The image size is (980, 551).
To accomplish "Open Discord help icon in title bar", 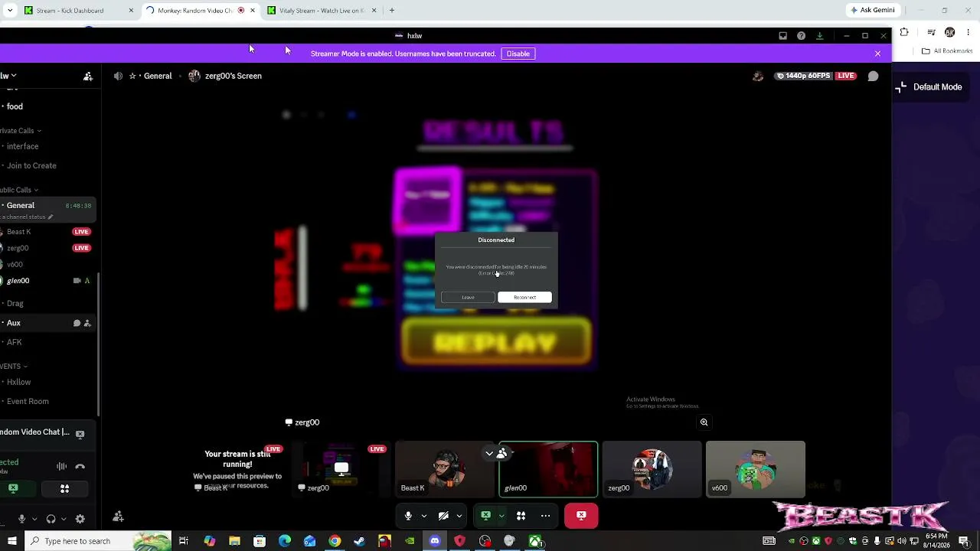I will coord(801,36).
